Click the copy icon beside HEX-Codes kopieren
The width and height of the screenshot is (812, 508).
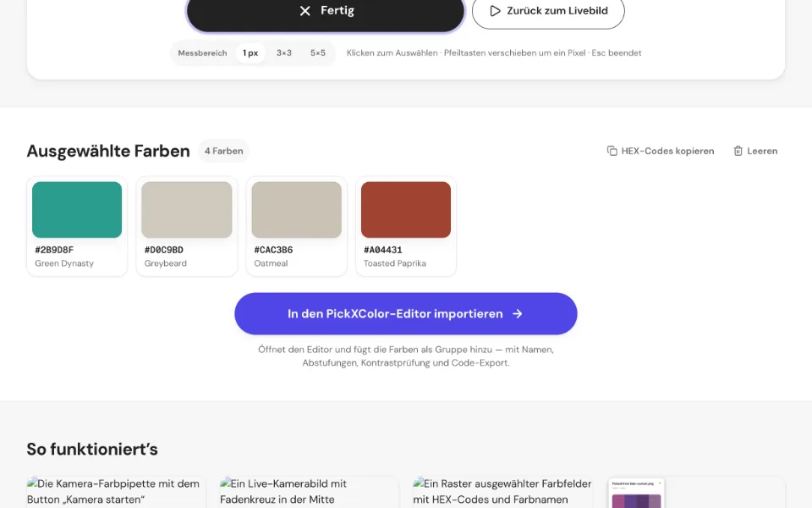(612, 151)
